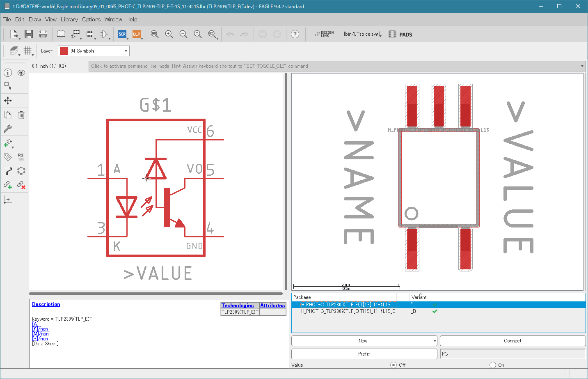Viewport: 588px width, 379px height.
Task: Click the Undo arrow icon
Action: click(230, 34)
